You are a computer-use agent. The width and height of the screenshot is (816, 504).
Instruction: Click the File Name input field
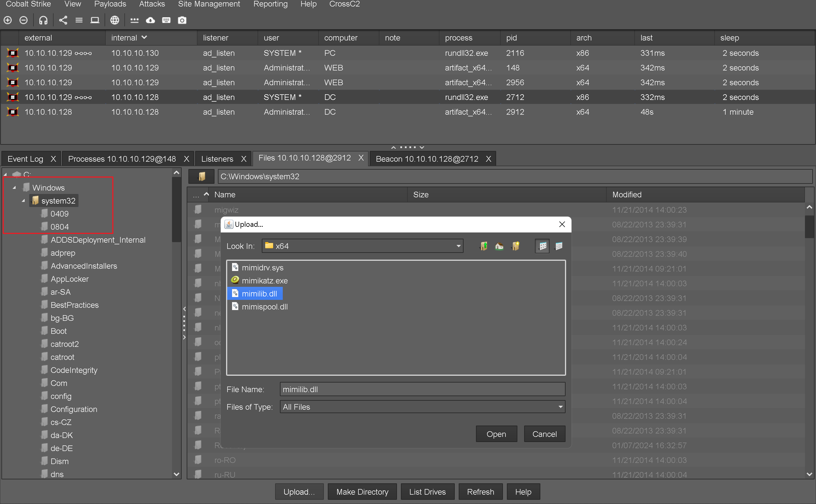pyautogui.click(x=422, y=389)
